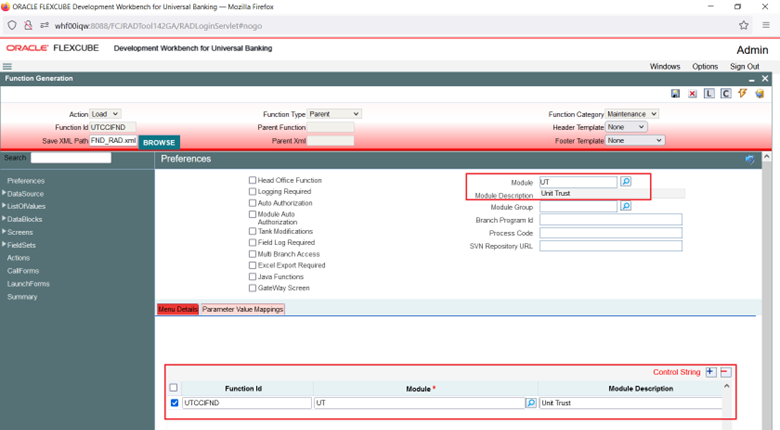Expand the ListOfValues tree node
This screenshot has height=430, width=780.
[4, 205]
